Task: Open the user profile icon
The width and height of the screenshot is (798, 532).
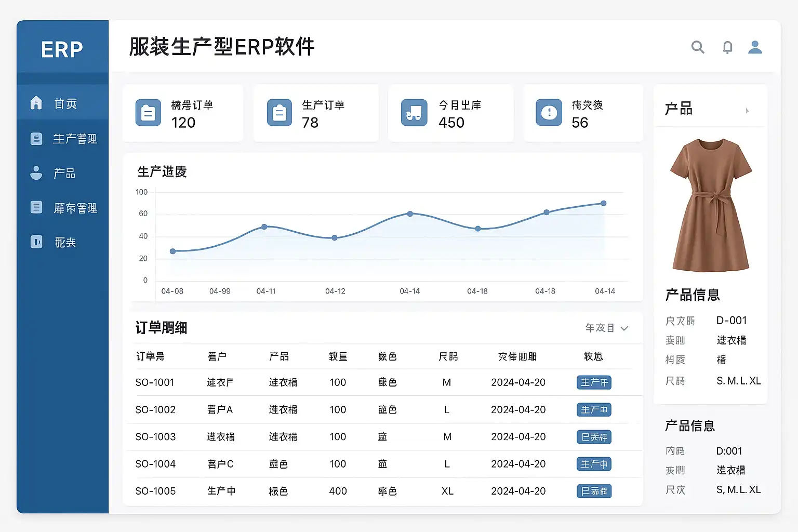Action: (755, 47)
